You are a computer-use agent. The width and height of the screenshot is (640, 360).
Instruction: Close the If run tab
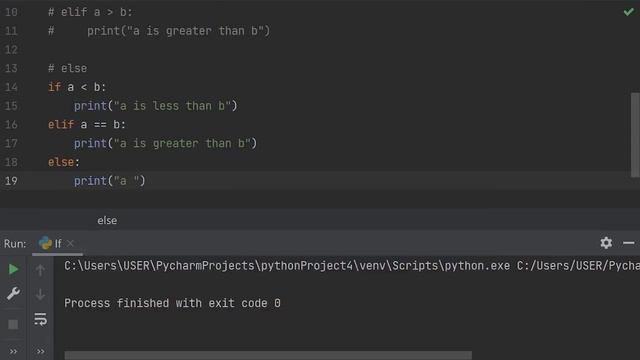tap(70, 243)
